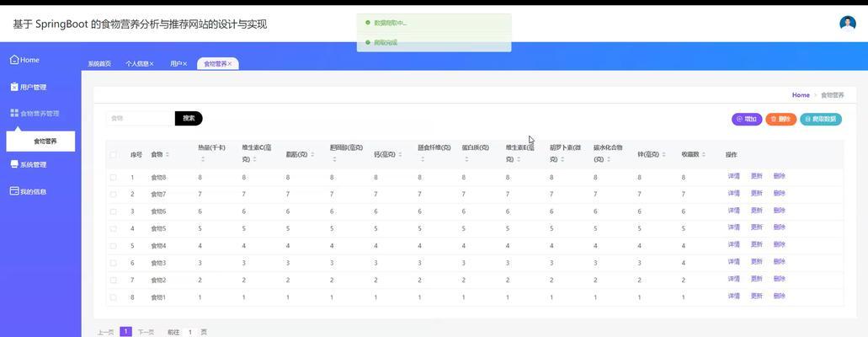868x337 pixels.
Task: Click the 食物8 name cell
Action: pyautogui.click(x=158, y=178)
